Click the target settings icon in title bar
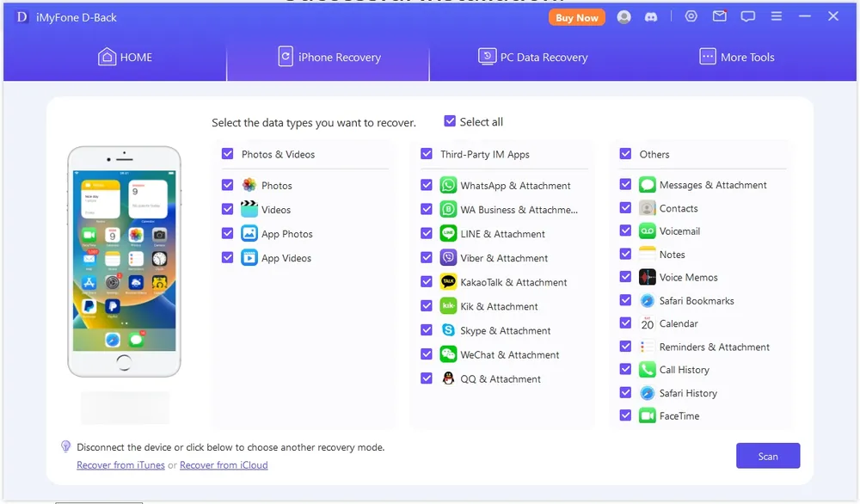This screenshot has height=504, width=860. point(691,16)
